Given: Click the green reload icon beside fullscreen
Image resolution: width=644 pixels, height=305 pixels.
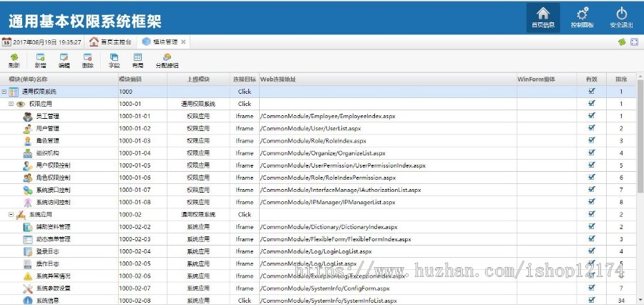Looking at the screenshot, I should pos(622,42).
